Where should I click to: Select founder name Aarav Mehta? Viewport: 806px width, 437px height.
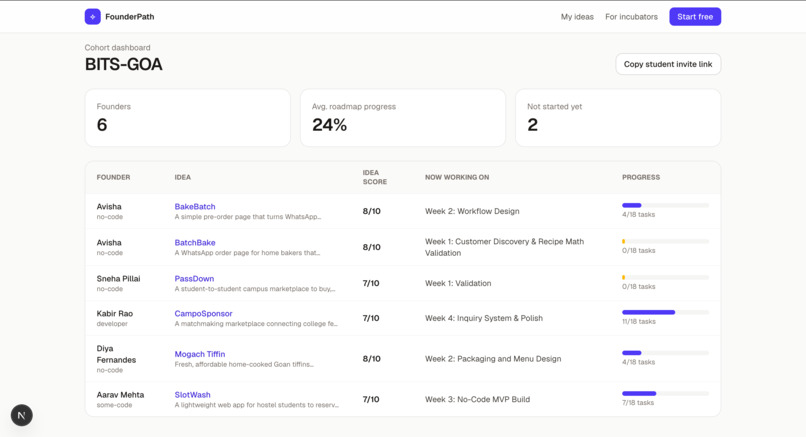tap(120, 394)
